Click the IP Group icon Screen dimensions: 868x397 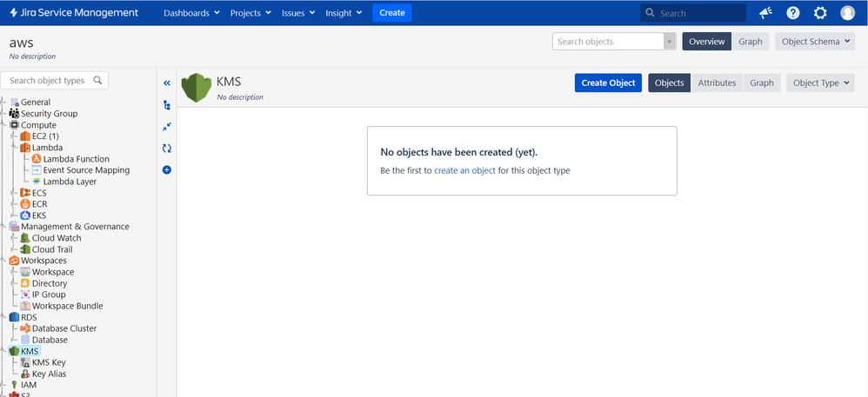point(25,294)
